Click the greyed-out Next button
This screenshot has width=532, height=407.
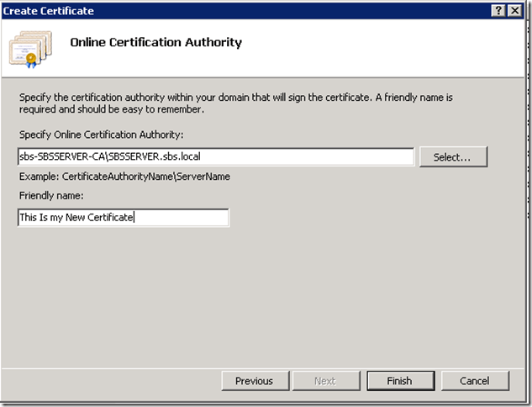(324, 381)
